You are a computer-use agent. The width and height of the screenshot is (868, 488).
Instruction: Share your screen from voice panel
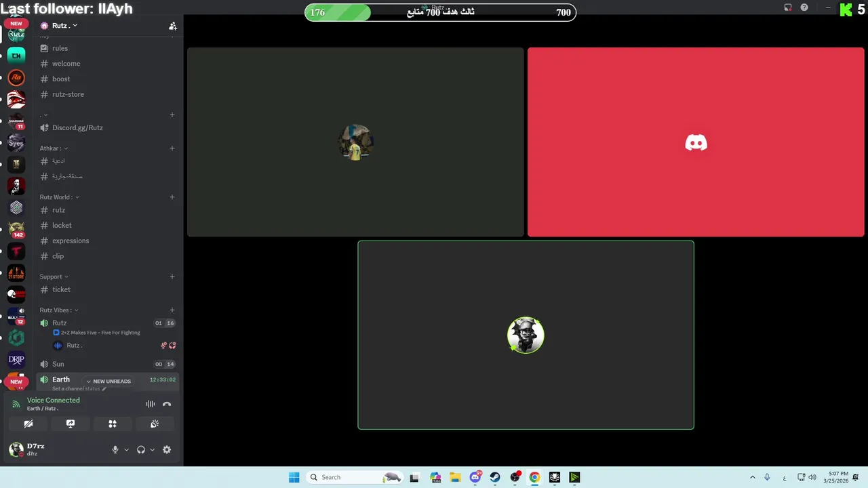tap(71, 424)
